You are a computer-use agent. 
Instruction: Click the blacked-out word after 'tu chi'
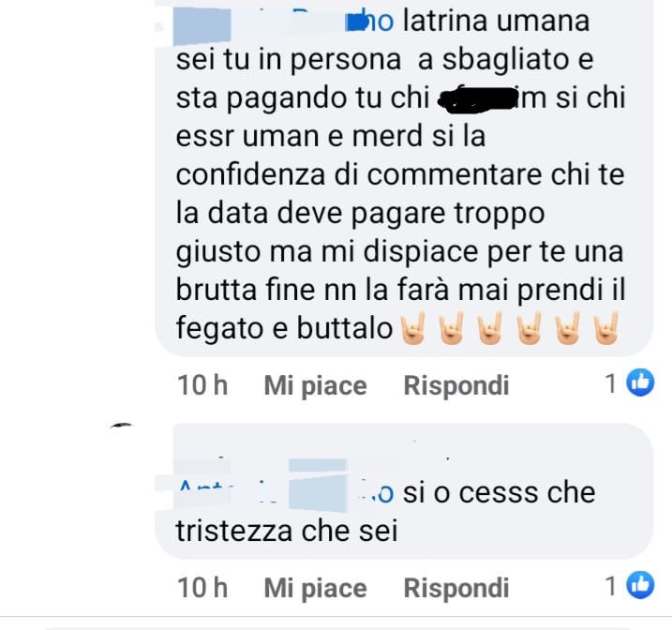476,100
